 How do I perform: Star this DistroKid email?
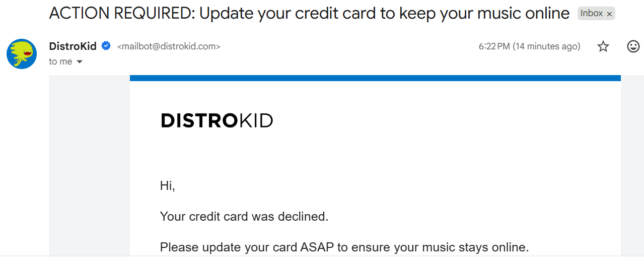[x=603, y=47]
